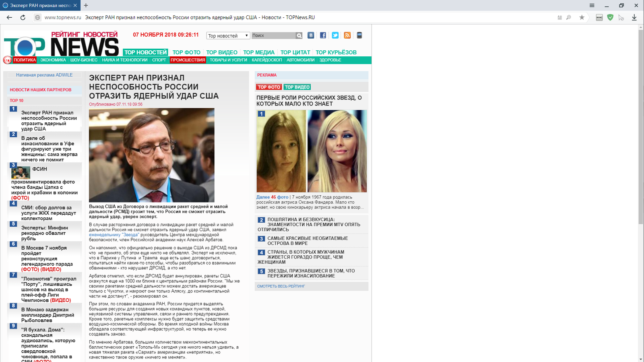Image resolution: width=644 pixels, height=362 pixels.
Task: Bookmark page with the star icon
Action: point(582,17)
